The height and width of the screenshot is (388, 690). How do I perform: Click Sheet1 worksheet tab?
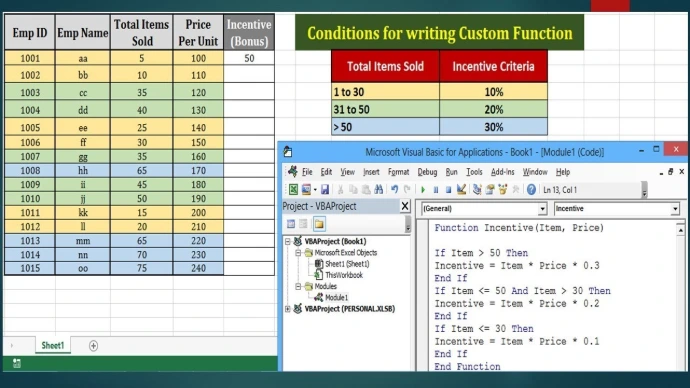[x=53, y=345]
